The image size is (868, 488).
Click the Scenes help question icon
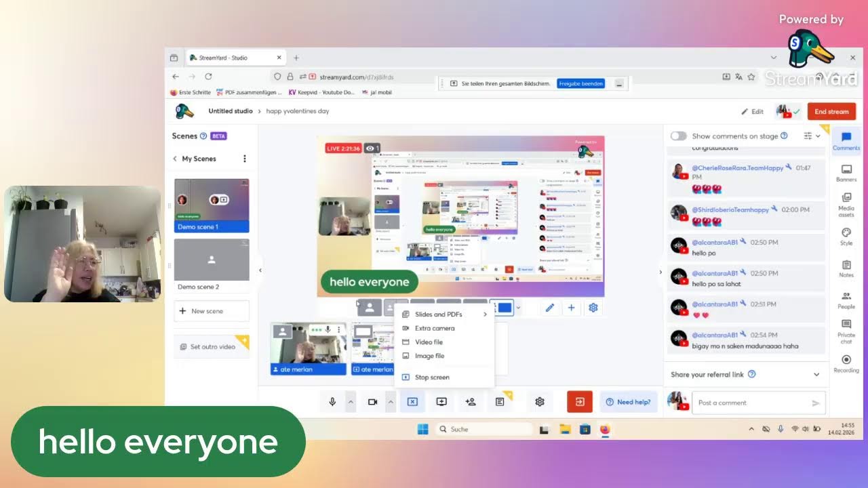point(203,136)
